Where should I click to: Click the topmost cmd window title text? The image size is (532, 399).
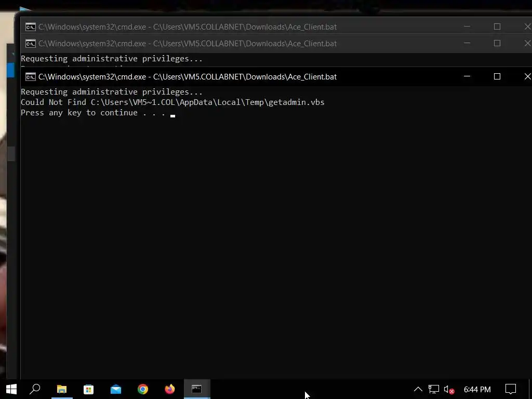[188, 27]
